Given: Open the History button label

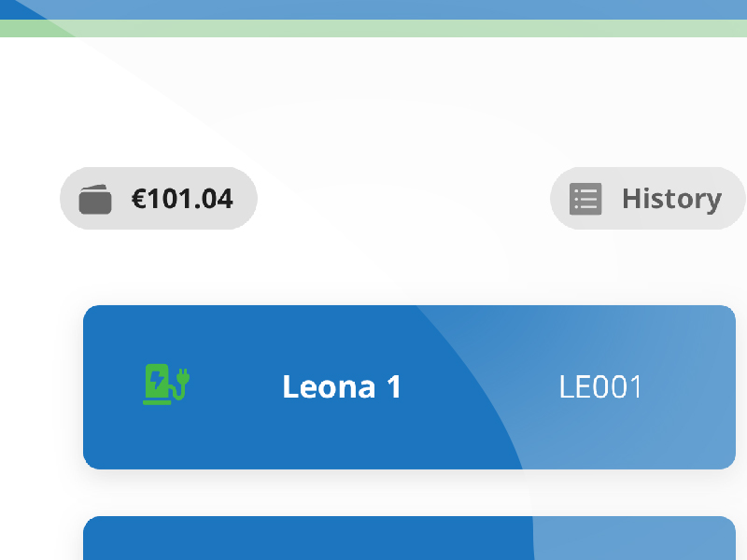Looking at the screenshot, I should (671, 199).
